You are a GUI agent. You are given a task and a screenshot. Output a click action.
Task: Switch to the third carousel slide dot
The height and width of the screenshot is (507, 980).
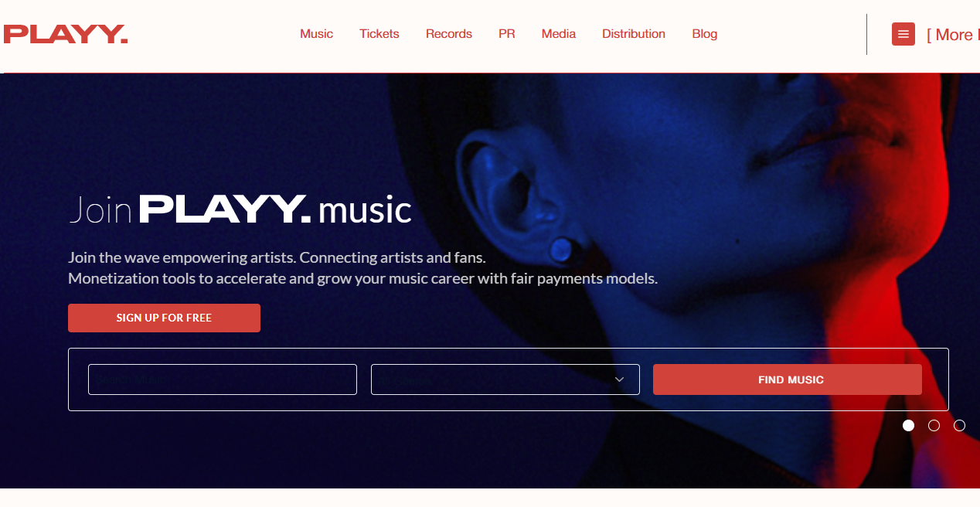click(959, 425)
